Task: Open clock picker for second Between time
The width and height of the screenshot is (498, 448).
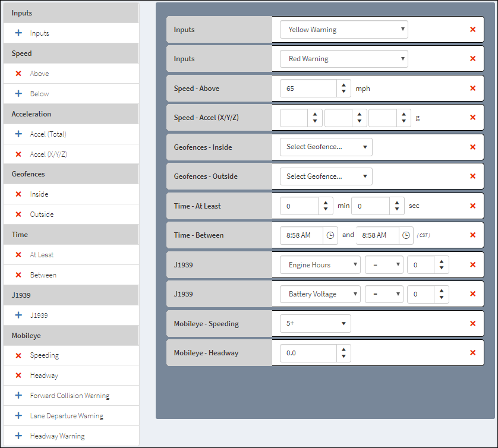Action: point(406,235)
